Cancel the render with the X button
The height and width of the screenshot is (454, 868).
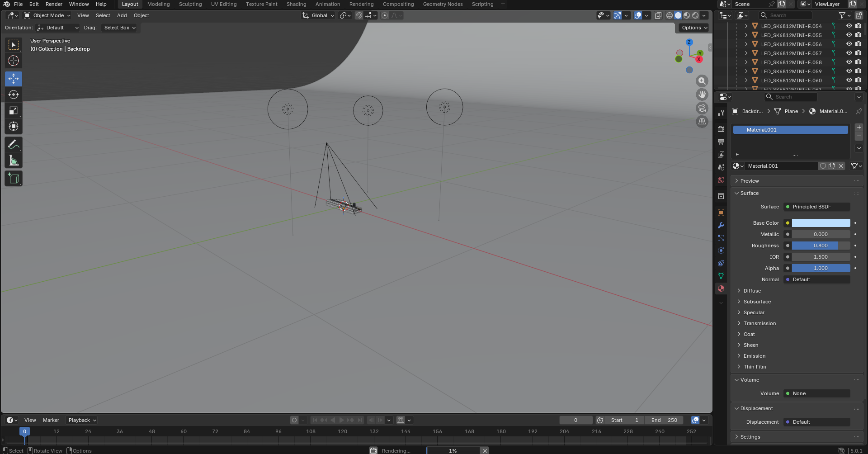point(485,450)
